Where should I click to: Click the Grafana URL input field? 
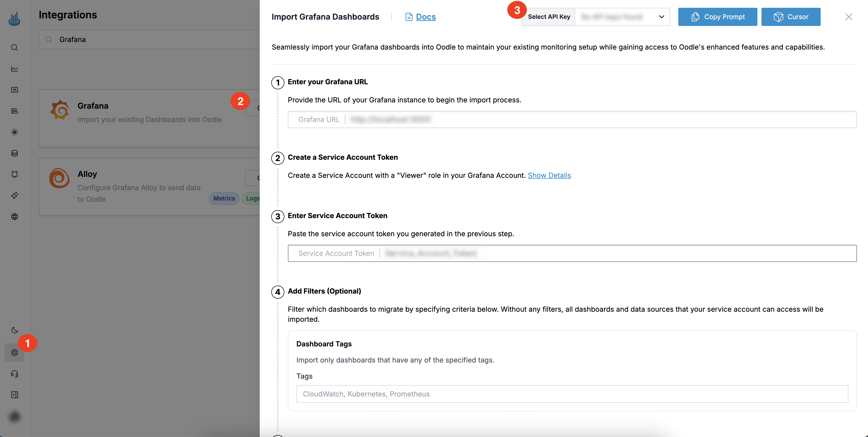pyautogui.click(x=600, y=120)
